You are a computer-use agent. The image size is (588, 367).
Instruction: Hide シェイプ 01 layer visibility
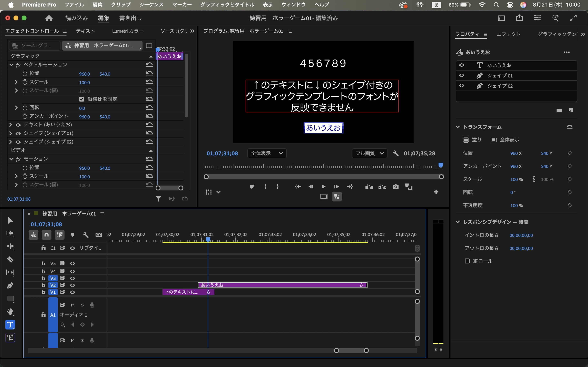click(x=461, y=75)
